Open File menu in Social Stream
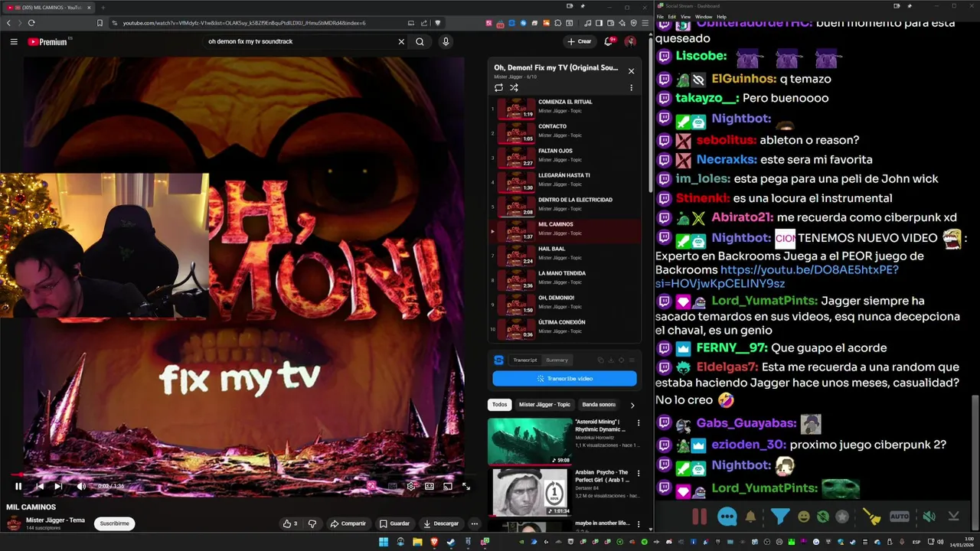Viewport: 980px width, 551px height. click(660, 16)
